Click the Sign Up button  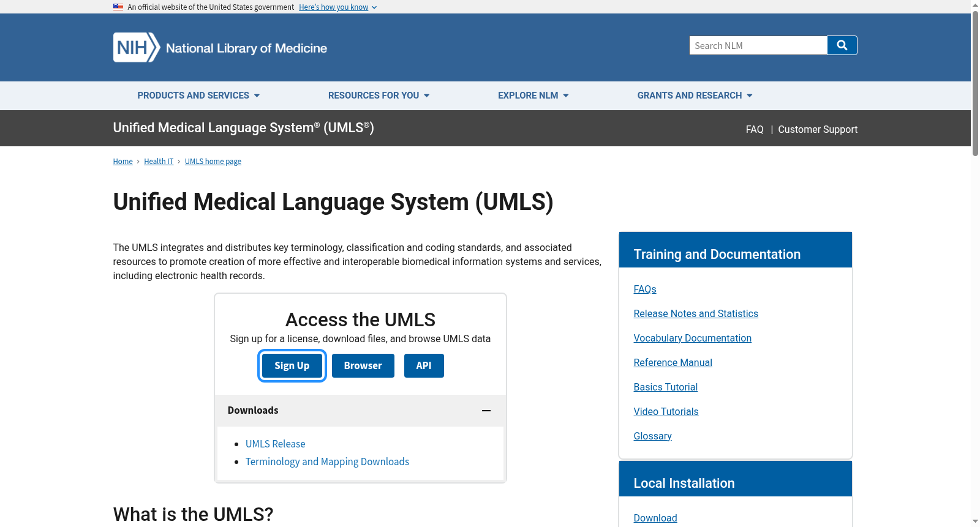point(292,365)
